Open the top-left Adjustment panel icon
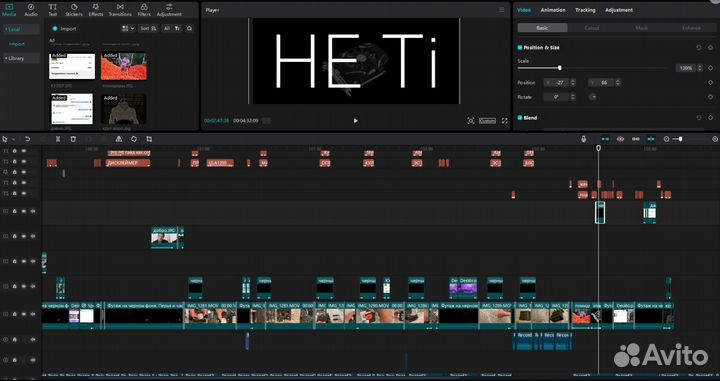The height and width of the screenshot is (381, 720). coord(169,10)
